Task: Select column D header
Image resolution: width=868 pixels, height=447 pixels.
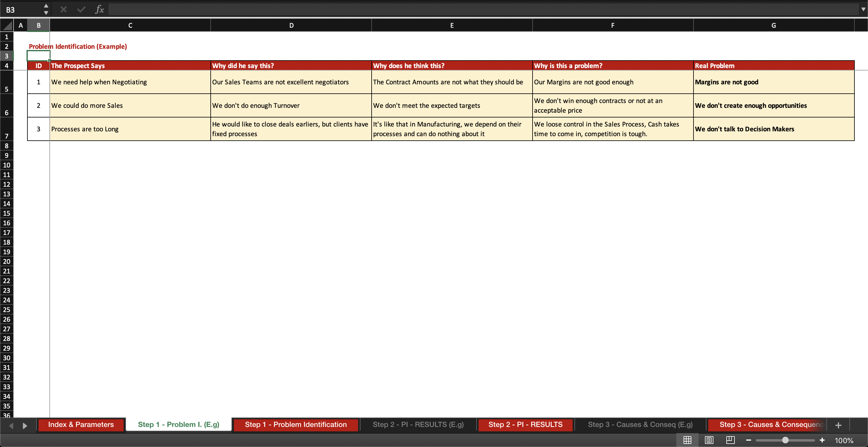Action: (x=291, y=25)
